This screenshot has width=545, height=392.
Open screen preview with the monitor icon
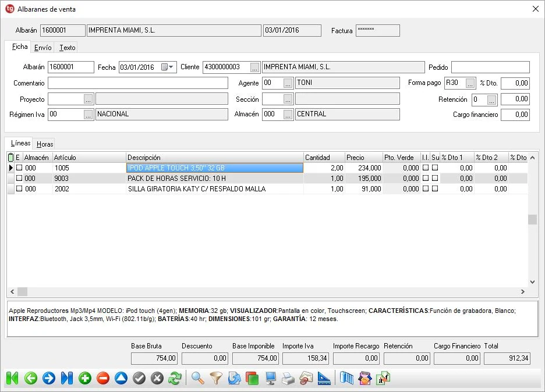click(270, 378)
